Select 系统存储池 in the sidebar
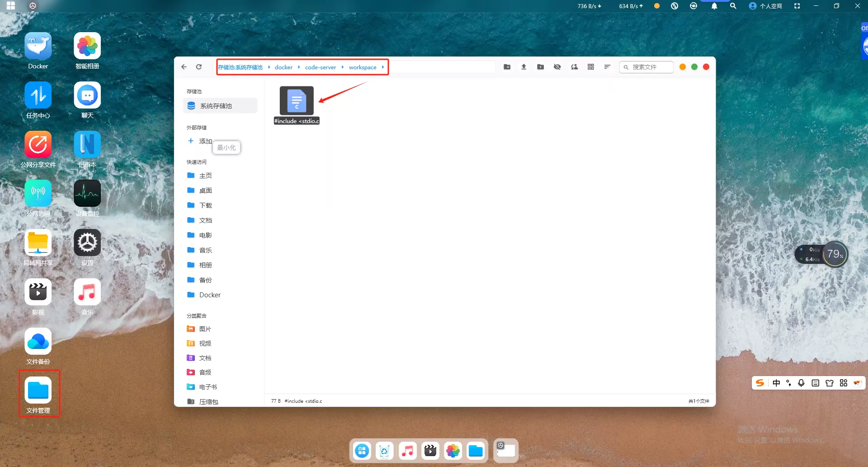This screenshot has width=868, height=467. pyautogui.click(x=216, y=106)
